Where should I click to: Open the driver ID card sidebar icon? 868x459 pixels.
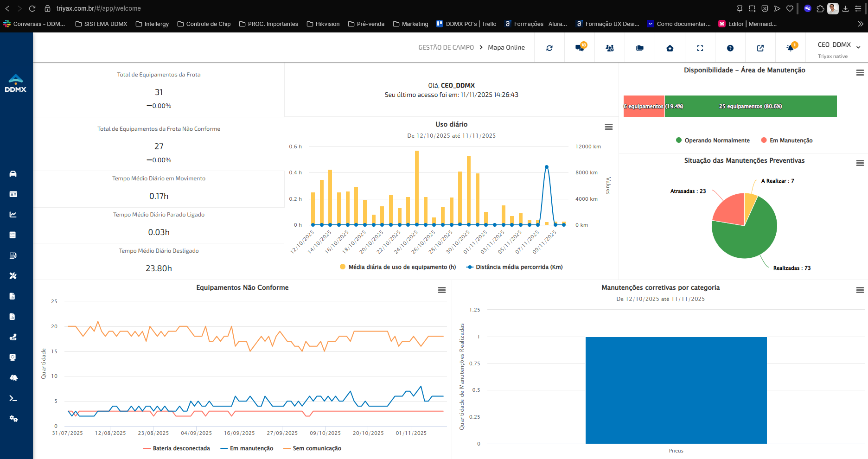coord(13,194)
